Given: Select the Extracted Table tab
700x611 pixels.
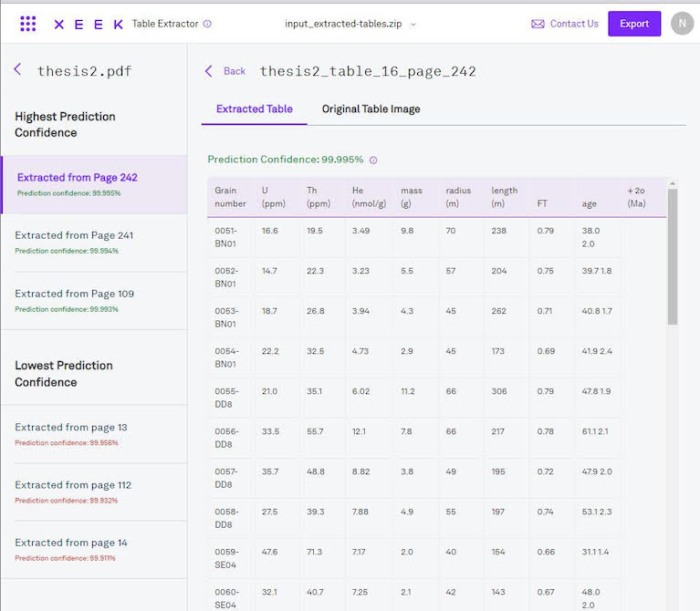Looking at the screenshot, I should pos(254,109).
